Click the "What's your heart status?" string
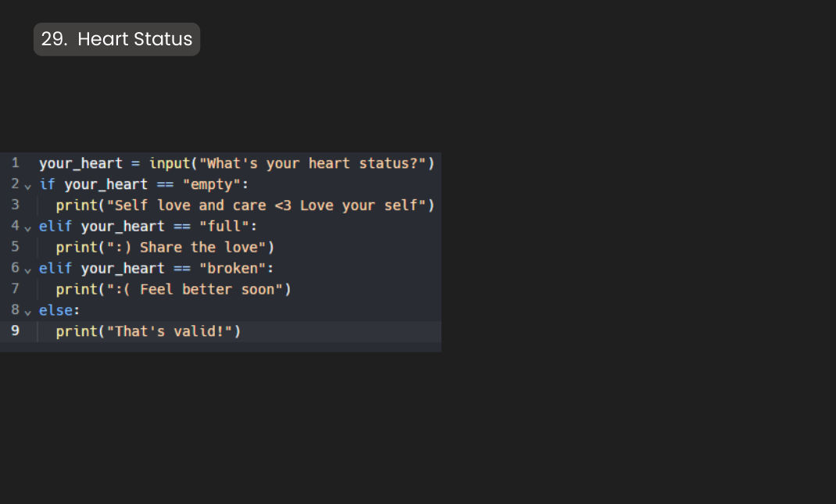The height and width of the screenshot is (504, 836). [x=313, y=163]
